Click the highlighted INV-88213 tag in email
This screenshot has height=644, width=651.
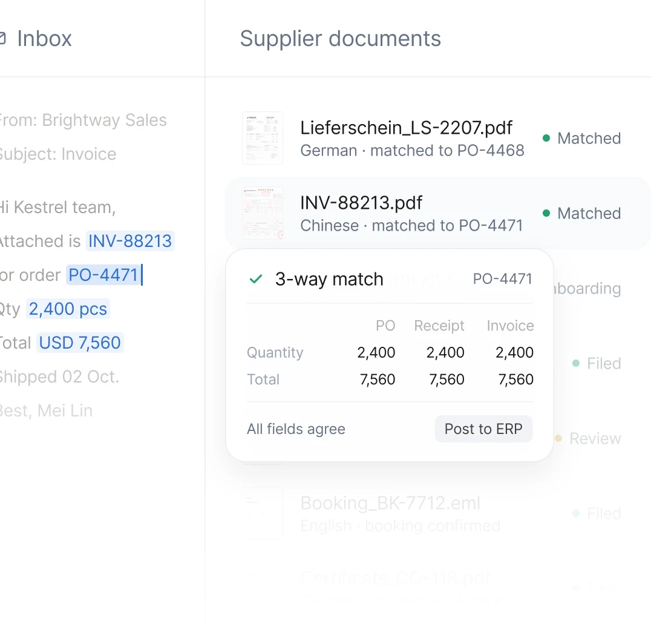pyautogui.click(x=130, y=241)
